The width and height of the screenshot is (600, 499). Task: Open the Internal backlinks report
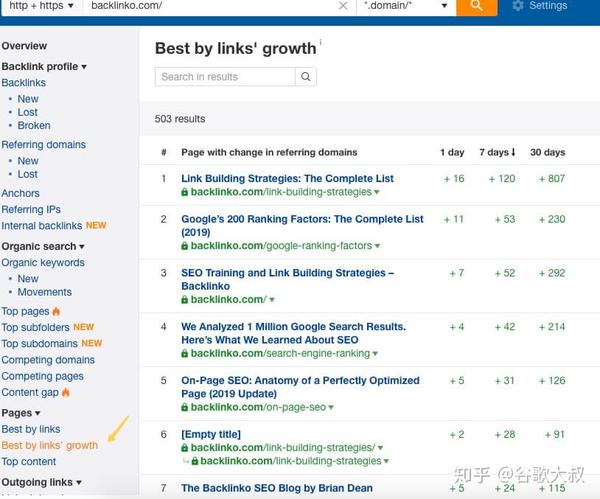[x=42, y=226]
